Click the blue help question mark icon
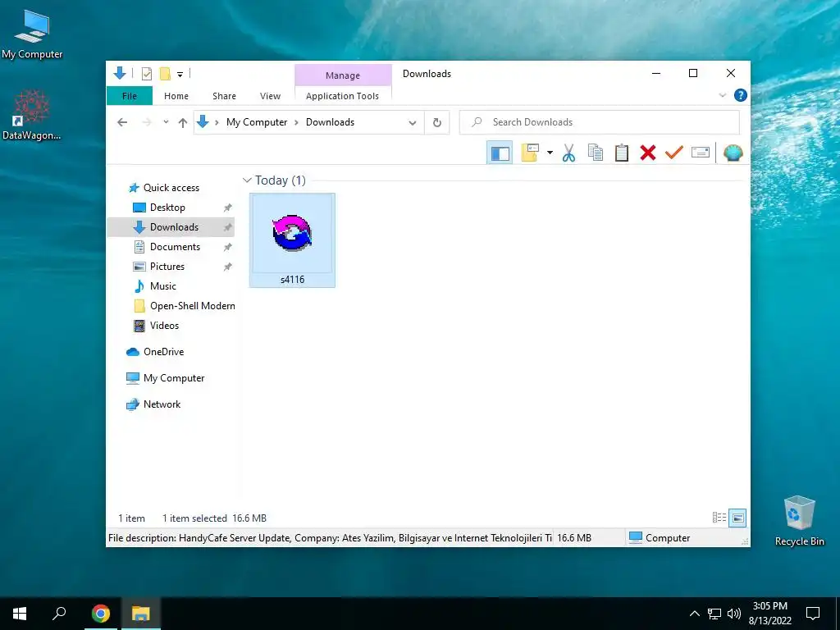Viewport: 840px width, 630px height. pyautogui.click(x=741, y=95)
